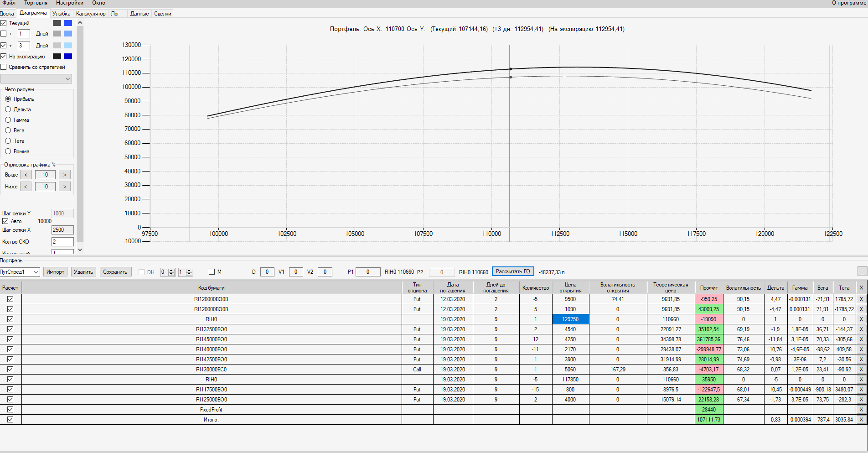Click the Сохранить button
Screen dimensions: 868x453
115,272
